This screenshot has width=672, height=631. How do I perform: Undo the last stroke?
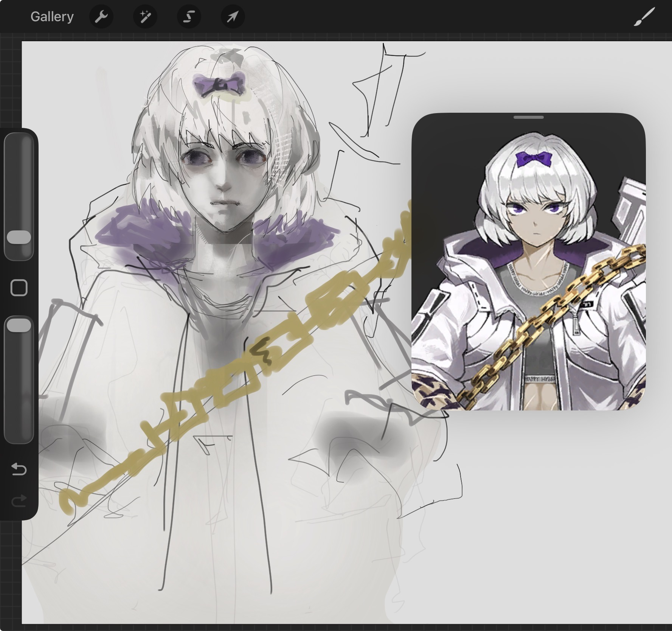pos(19,469)
